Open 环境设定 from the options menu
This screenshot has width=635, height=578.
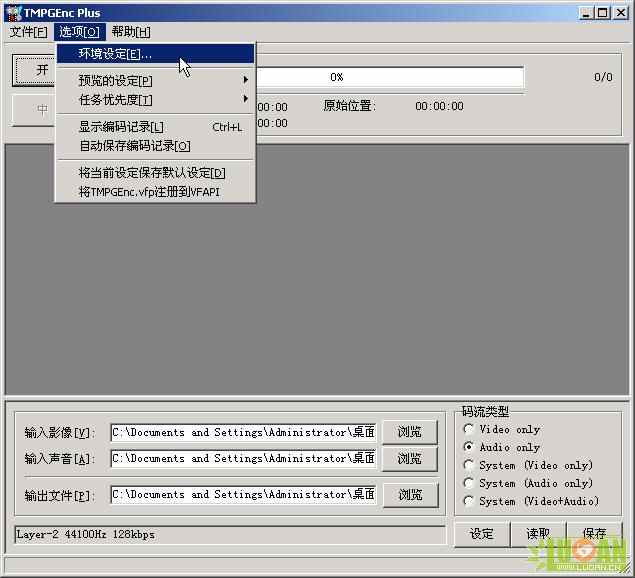156,54
